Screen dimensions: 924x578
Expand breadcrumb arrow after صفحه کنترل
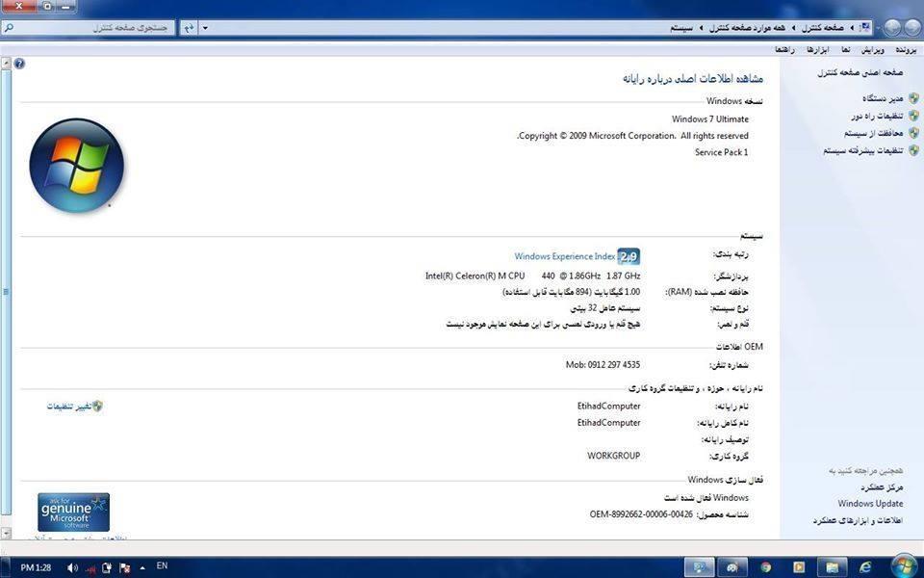pos(794,28)
